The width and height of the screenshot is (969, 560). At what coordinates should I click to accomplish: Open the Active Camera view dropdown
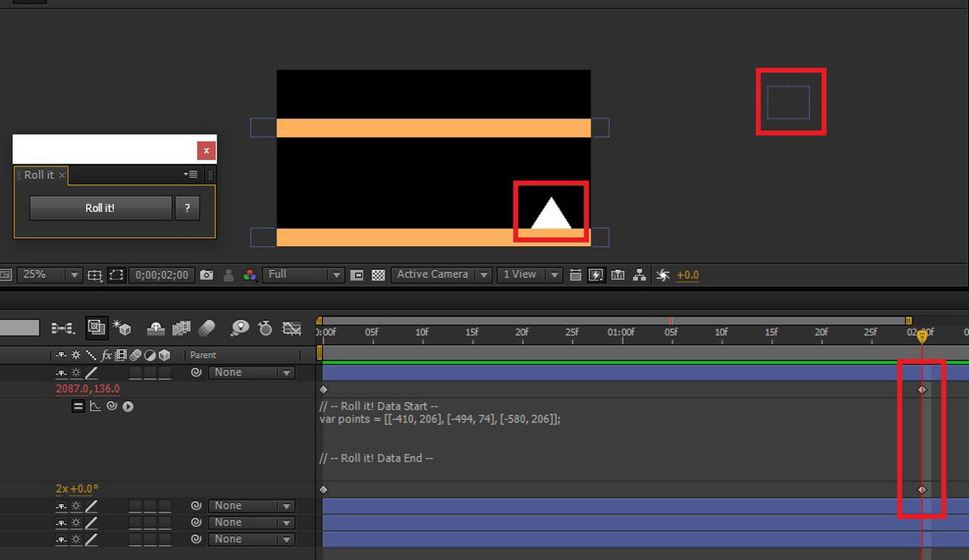[x=441, y=275]
